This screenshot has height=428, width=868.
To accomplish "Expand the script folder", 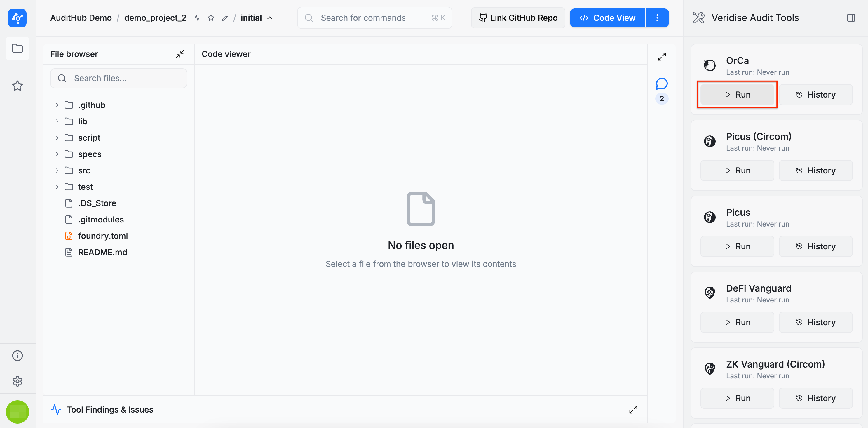I will coord(57,138).
